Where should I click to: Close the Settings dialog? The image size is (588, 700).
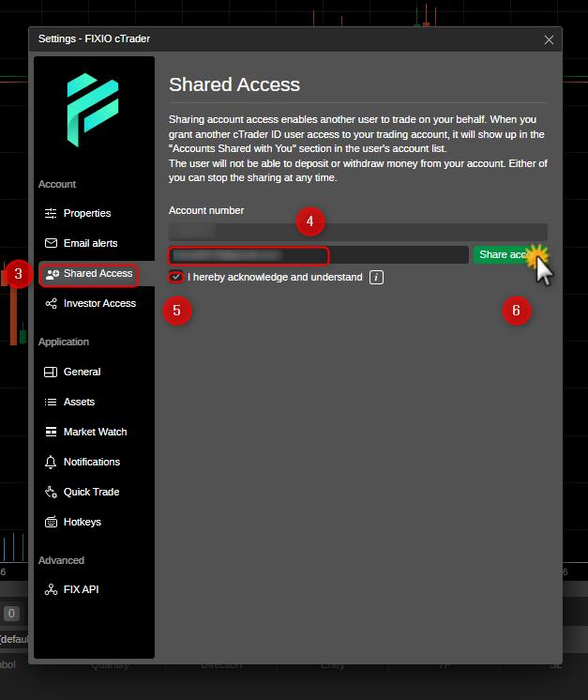click(x=549, y=39)
